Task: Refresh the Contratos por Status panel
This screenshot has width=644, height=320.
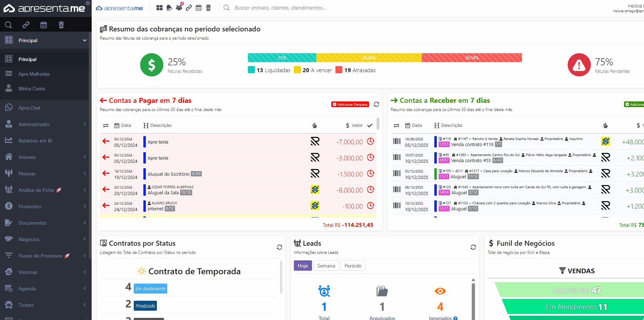Action: click(x=280, y=247)
